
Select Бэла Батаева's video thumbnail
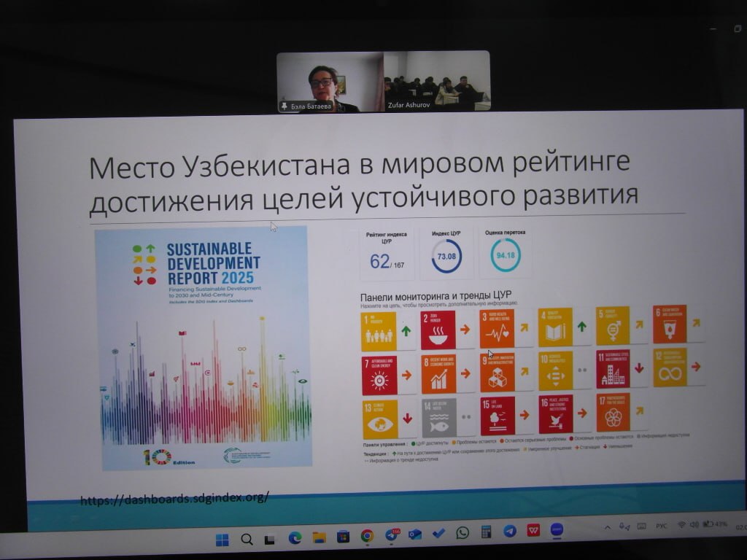(330, 82)
